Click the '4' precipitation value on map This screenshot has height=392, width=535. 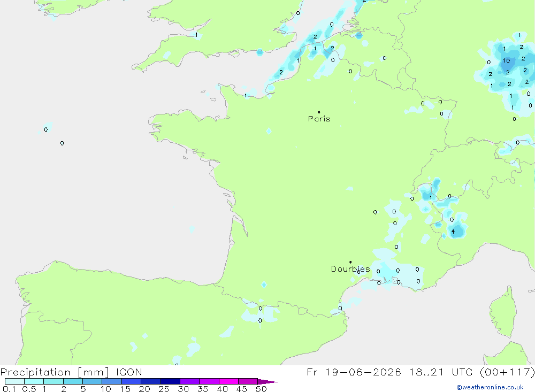pyautogui.click(x=453, y=232)
